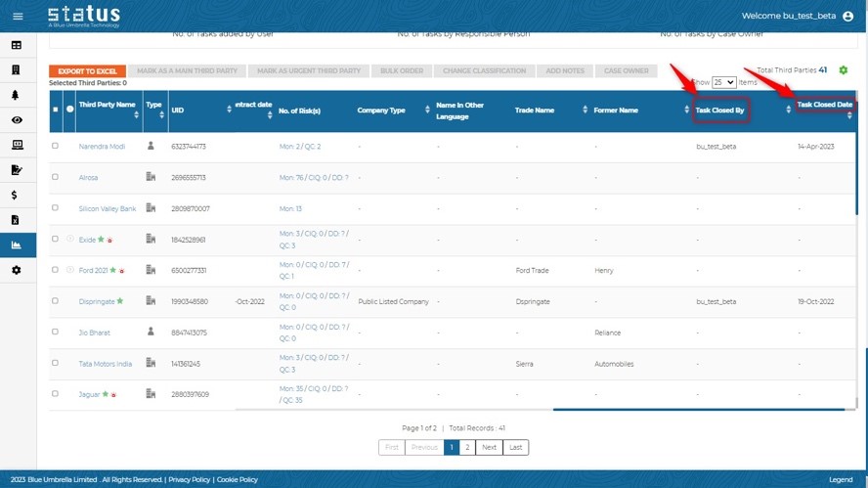The width and height of the screenshot is (868, 488).
Task: Check the Alrosa row checkbox
Action: pyautogui.click(x=55, y=177)
